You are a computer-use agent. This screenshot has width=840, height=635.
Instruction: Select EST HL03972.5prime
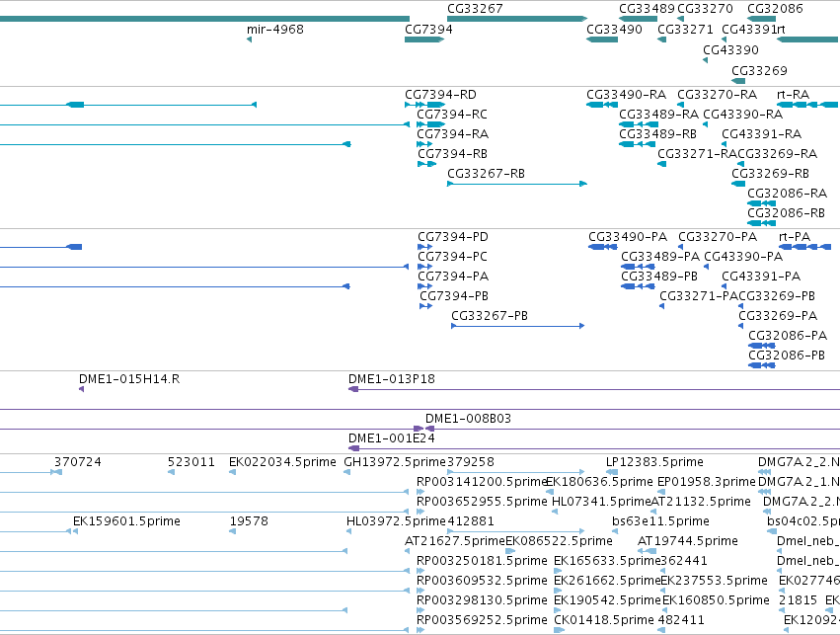[396, 521]
